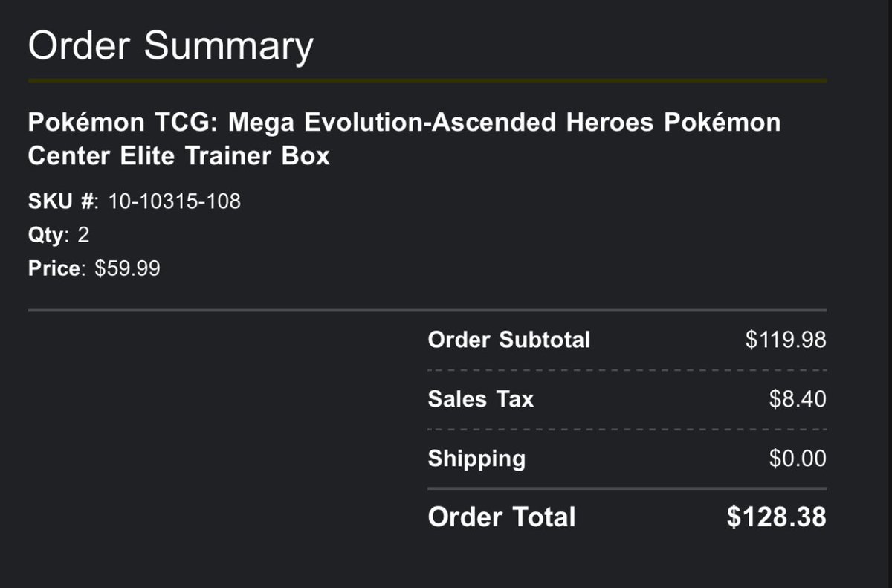This screenshot has width=892, height=588.
Task: Select the SKU number 10-10315-108
Action: coord(175,201)
